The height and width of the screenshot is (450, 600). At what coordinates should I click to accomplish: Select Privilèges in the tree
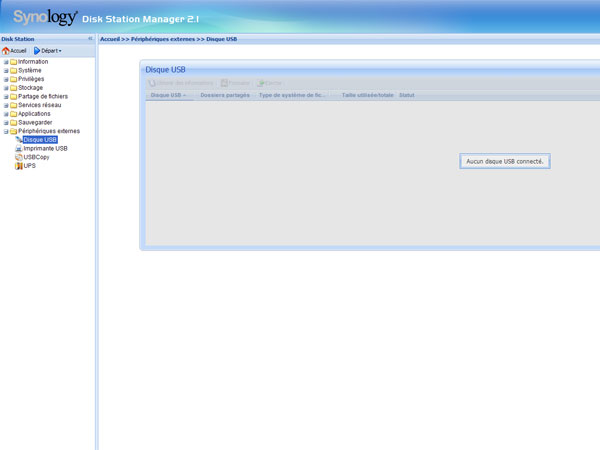point(31,79)
